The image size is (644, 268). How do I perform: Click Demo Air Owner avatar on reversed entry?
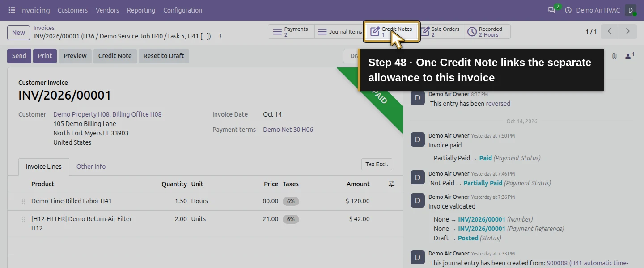418,98
